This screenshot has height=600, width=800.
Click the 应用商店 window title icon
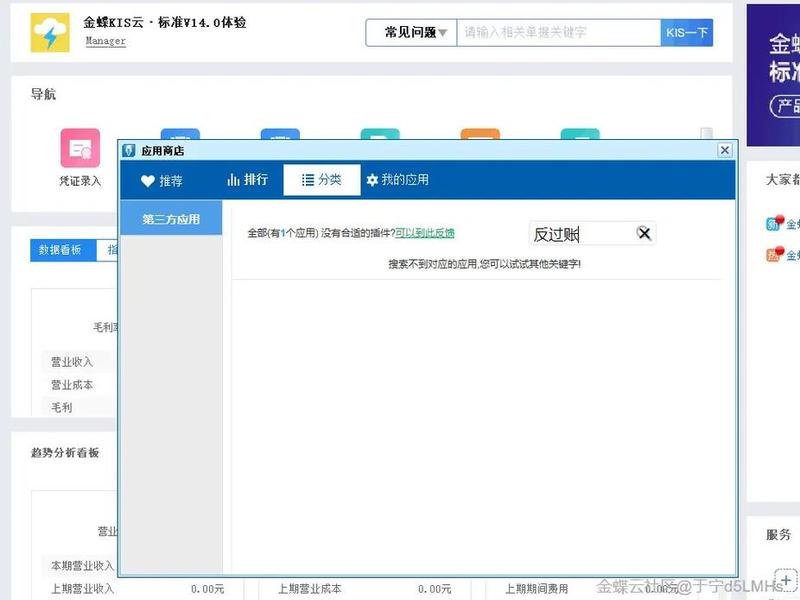click(129, 150)
